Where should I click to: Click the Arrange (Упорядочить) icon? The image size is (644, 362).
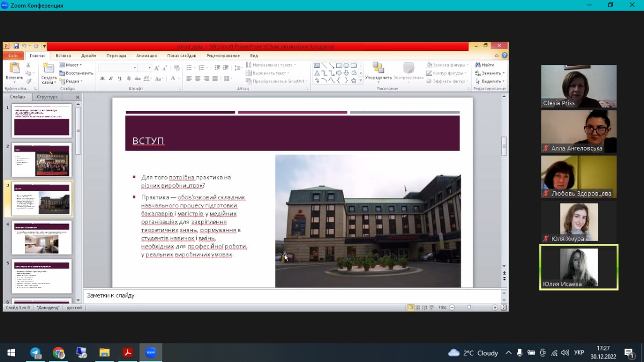pos(378,68)
